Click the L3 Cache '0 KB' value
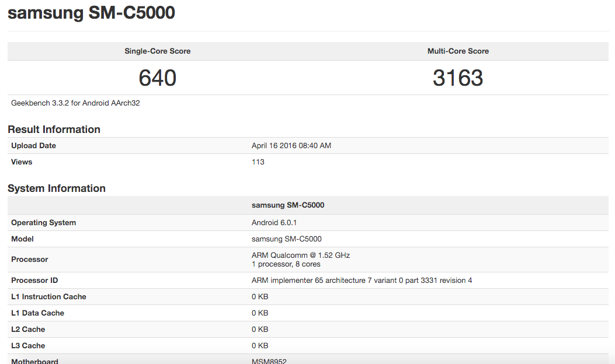Image resolution: width=615 pixels, height=364 pixels. pos(260,345)
